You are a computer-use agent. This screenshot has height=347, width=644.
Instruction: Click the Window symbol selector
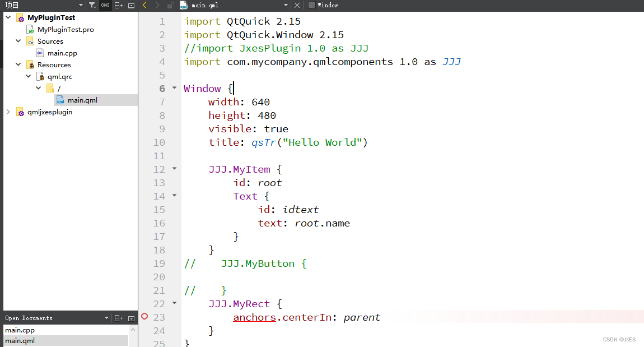click(x=323, y=6)
